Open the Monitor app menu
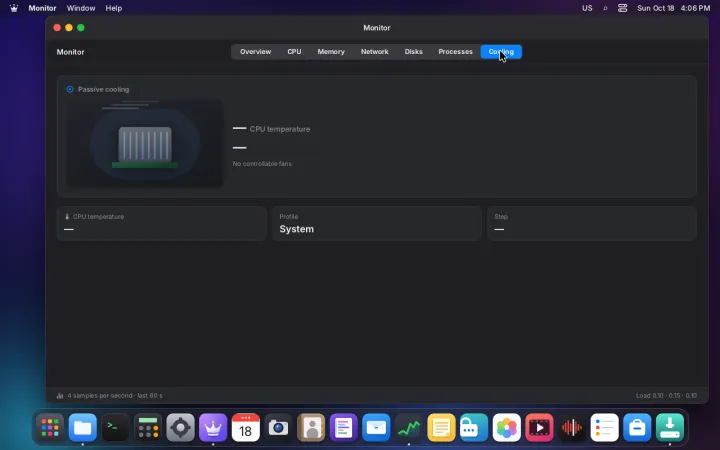Viewport: 720px width, 450px height. [42, 8]
